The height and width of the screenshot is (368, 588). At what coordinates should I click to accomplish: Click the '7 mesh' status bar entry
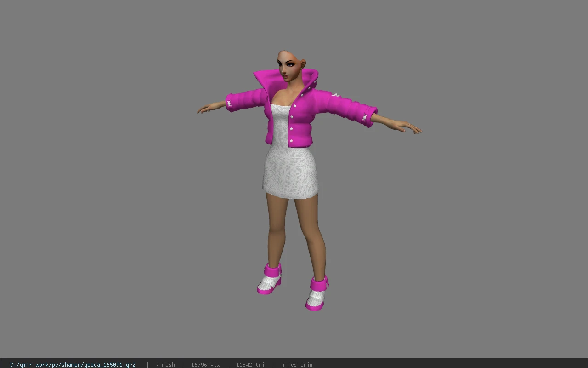tap(165, 365)
